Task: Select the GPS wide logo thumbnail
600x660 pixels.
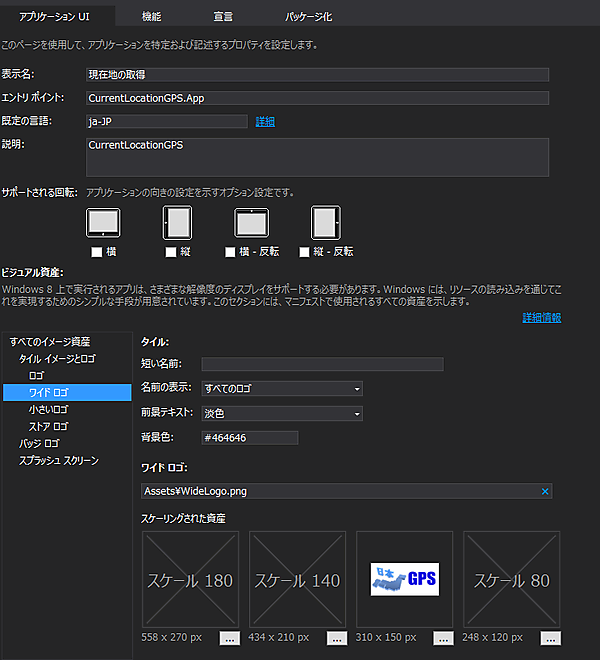Action: click(404, 579)
